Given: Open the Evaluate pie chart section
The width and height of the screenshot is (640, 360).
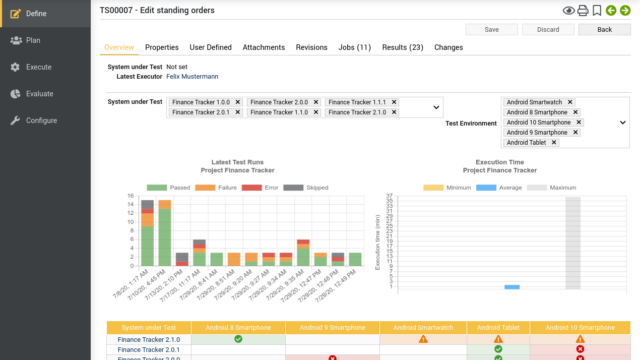Looking at the screenshot, I should tap(15, 94).
